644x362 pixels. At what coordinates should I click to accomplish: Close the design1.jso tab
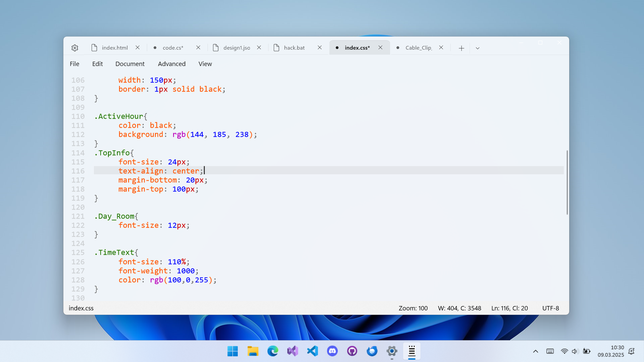coord(259,48)
